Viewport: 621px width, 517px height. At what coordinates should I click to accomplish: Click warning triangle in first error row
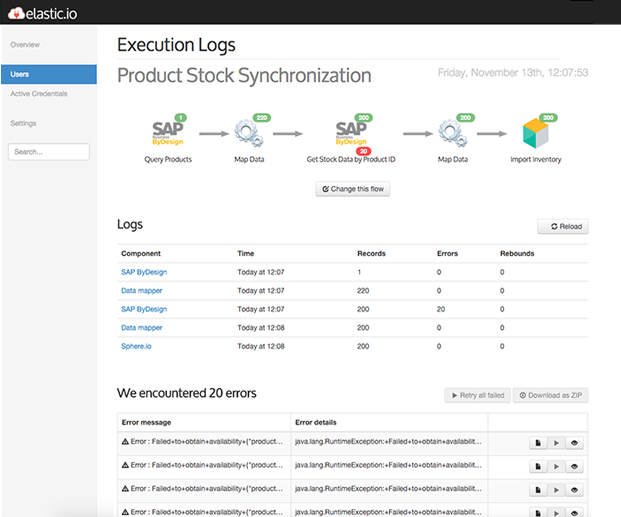click(125, 441)
